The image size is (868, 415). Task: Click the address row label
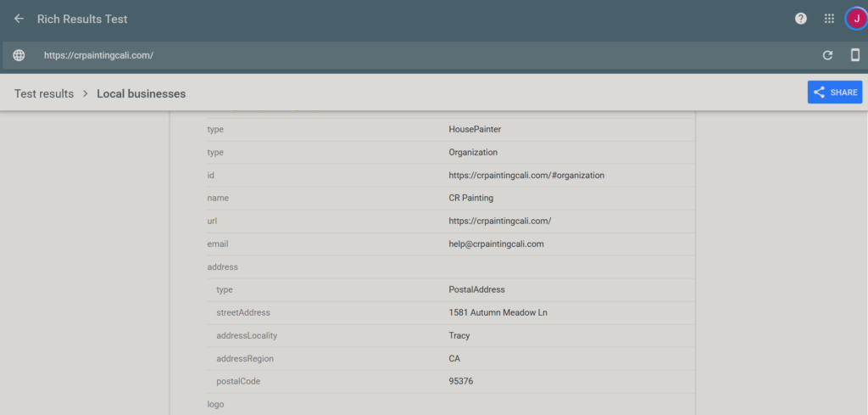[x=222, y=267]
